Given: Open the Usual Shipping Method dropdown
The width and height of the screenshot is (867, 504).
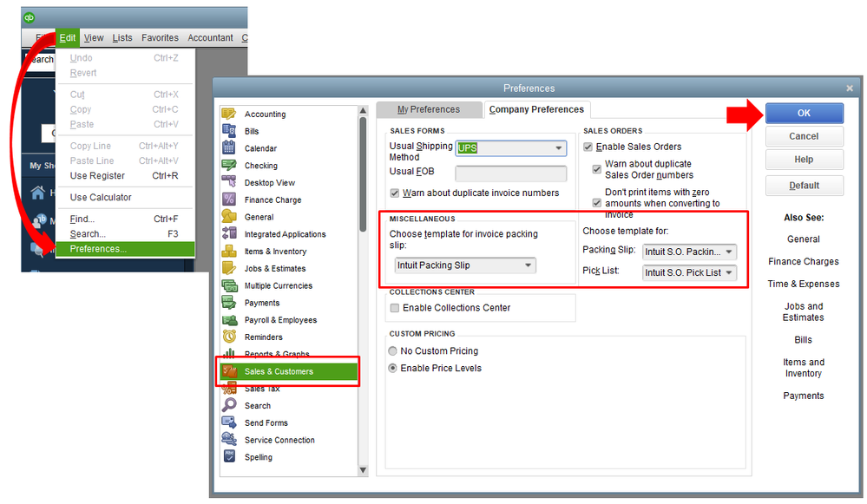Looking at the screenshot, I should pos(511,148).
